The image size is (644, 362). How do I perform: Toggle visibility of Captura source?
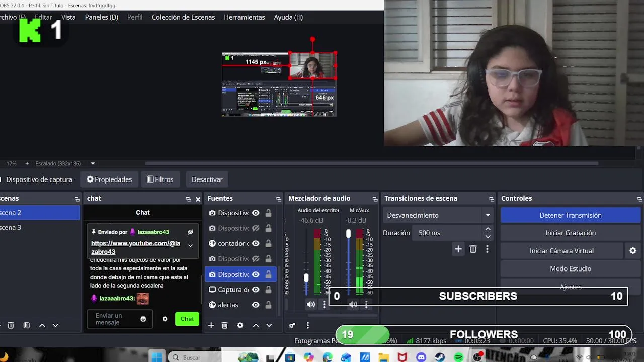pos(256,290)
